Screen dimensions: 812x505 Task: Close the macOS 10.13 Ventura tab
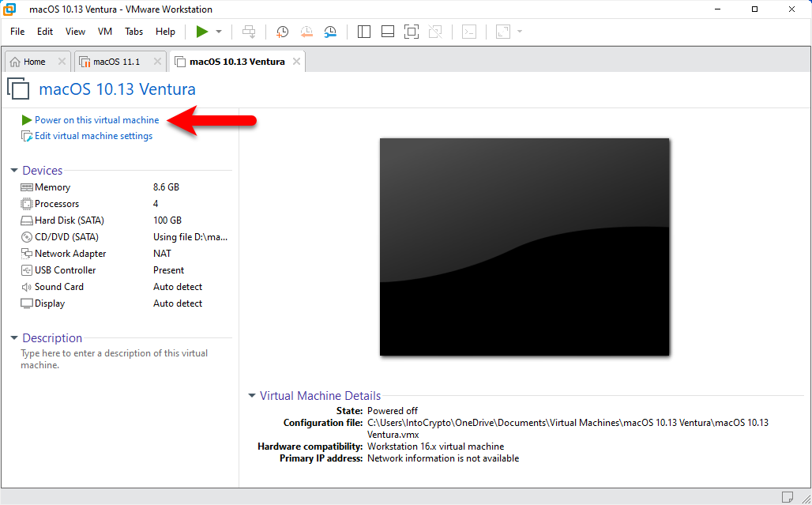296,61
